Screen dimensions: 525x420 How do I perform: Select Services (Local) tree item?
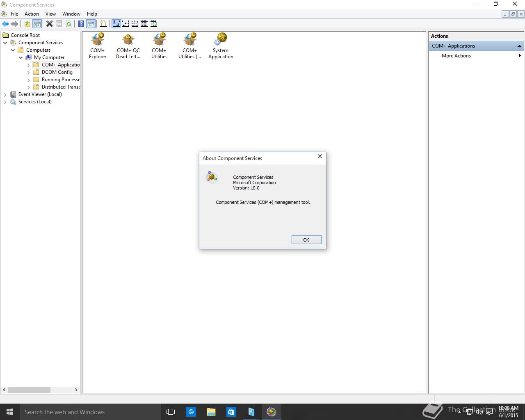click(x=35, y=102)
